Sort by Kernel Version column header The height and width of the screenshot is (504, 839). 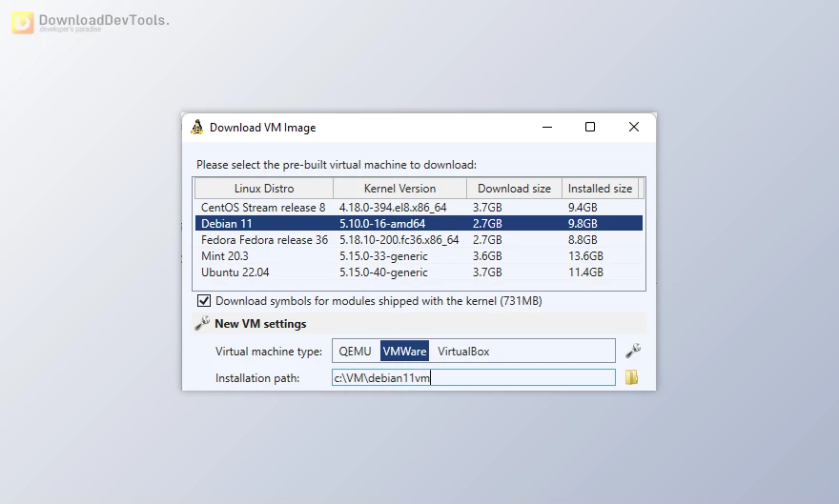(x=399, y=188)
